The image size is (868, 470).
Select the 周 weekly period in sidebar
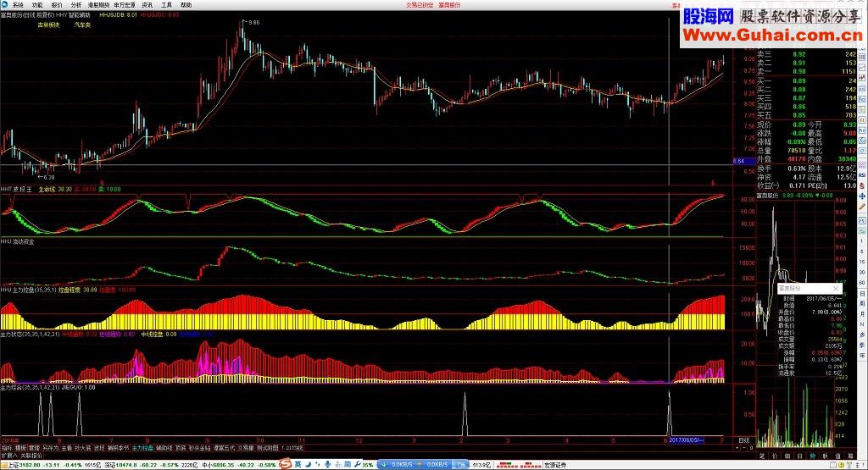tap(862, 303)
